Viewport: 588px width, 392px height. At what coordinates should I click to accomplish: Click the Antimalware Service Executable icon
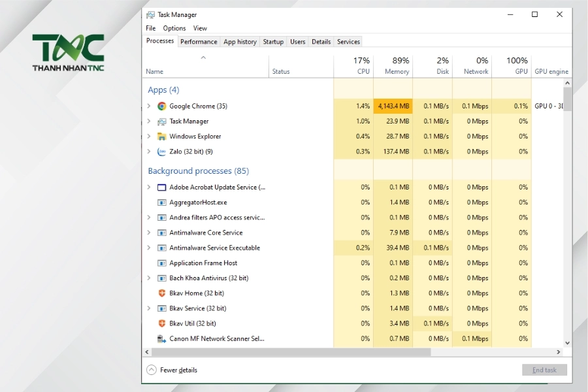pos(161,248)
